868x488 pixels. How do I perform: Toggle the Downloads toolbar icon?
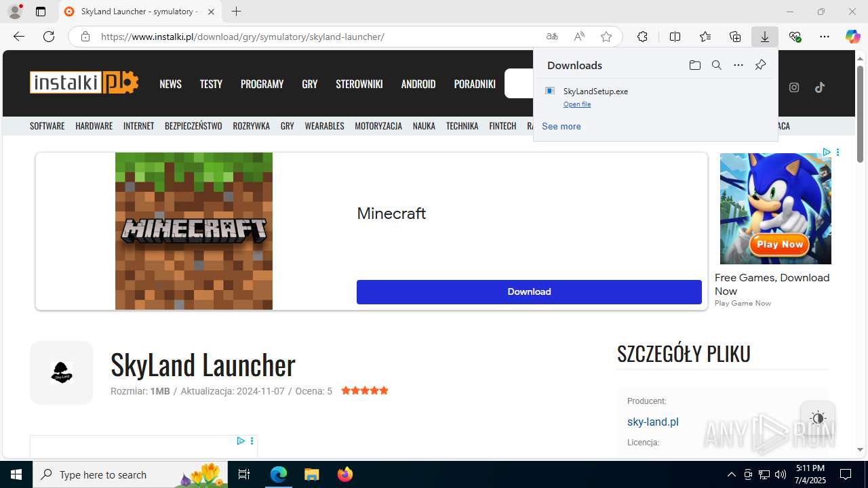click(x=765, y=37)
